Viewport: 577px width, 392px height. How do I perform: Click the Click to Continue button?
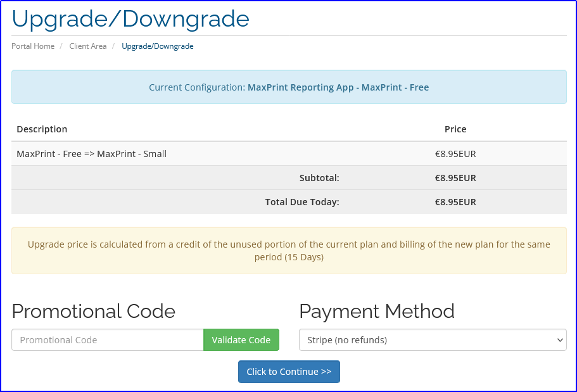tap(289, 372)
